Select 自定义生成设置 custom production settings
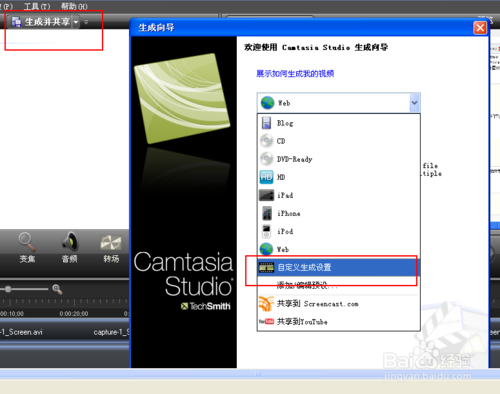500x394 pixels. pos(338,267)
